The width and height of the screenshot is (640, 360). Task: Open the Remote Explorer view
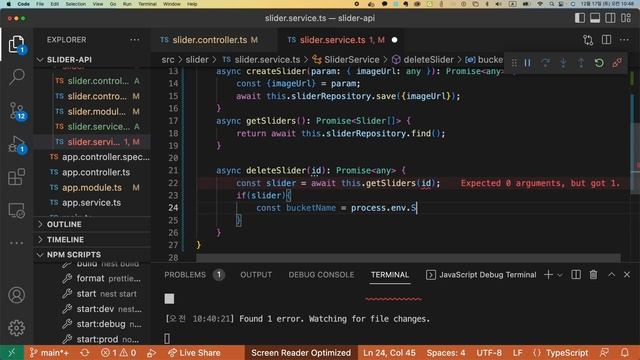16,210
